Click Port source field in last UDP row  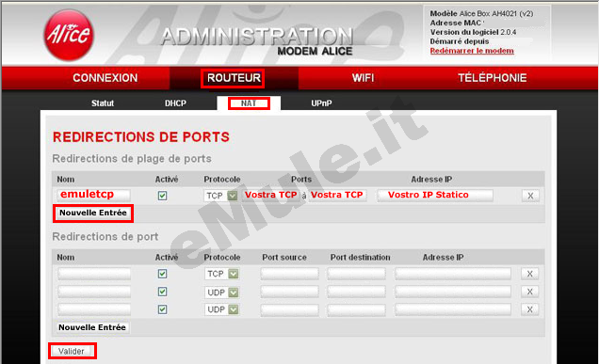pyautogui.click(x=289, y=309)
